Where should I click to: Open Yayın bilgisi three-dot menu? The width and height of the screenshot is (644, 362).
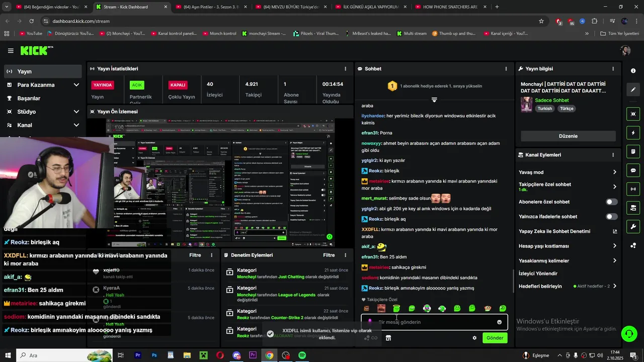pyautogui.click(x=613, y=69)
